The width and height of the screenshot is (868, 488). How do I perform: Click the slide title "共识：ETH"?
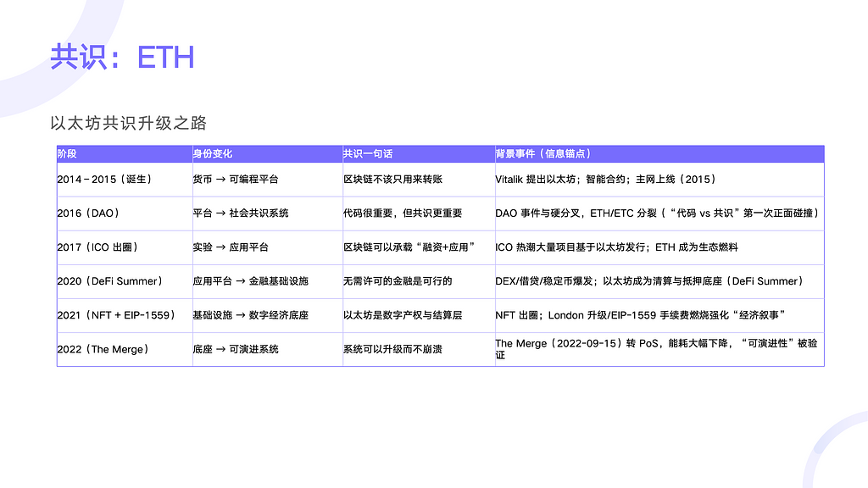pos(122,57)
